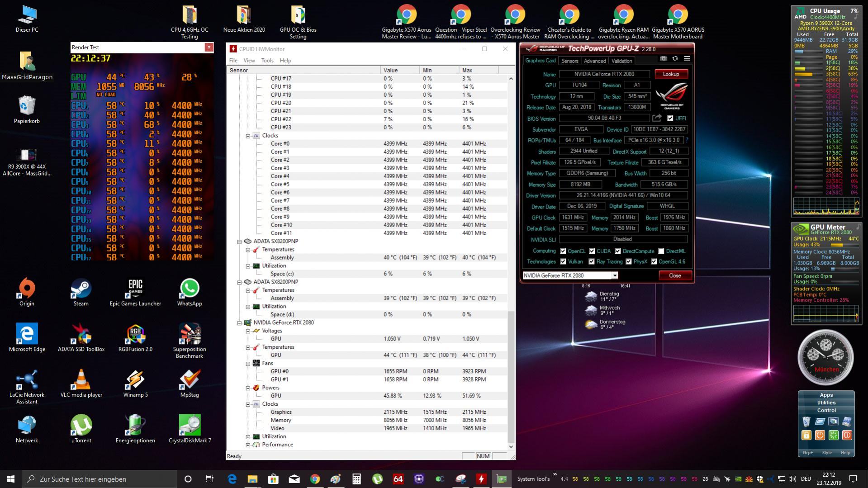868x488 pixels.
Task: Open GPU selection dropdown in GPU-Z
Action: (570, 275)
